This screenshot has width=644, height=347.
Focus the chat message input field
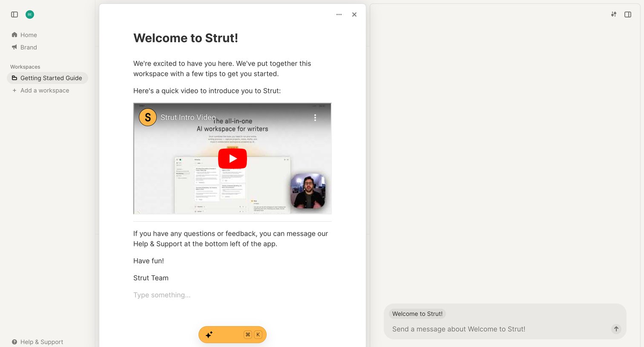[498, 329]
